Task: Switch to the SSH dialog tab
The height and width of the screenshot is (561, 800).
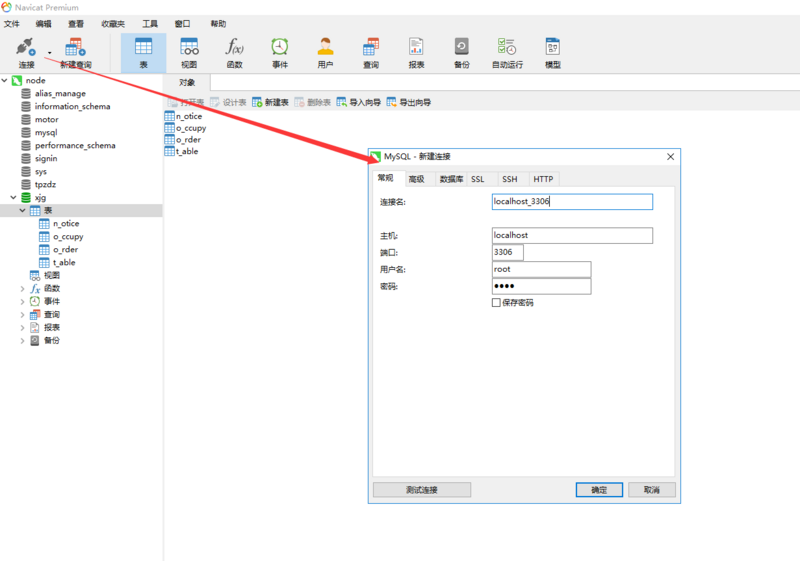Action: click(509, 179)
